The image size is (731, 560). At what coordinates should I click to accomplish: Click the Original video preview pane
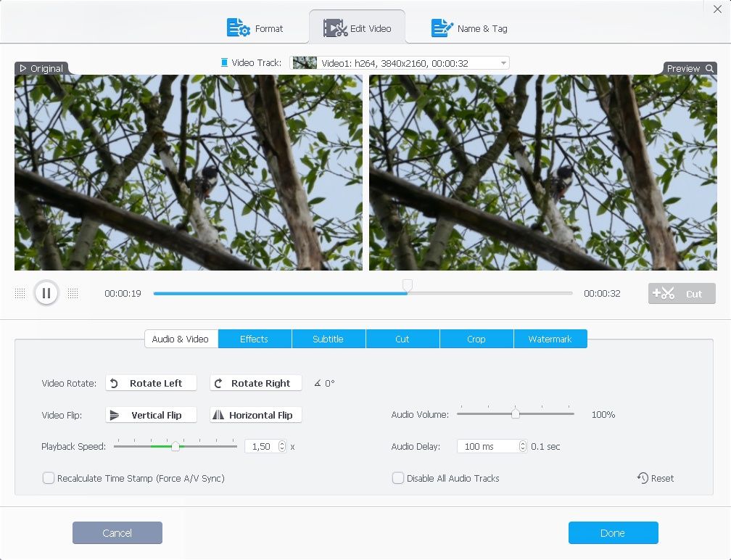click(x=189, y=173)
